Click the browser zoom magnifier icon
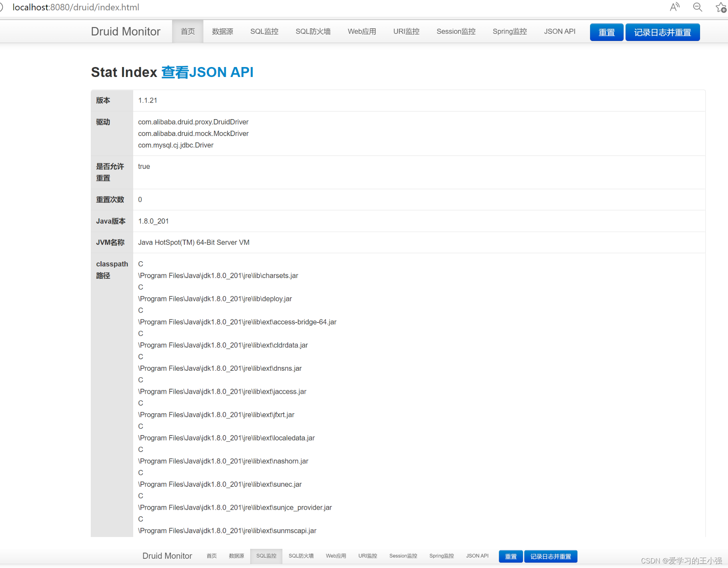The width and height of the screenshot is (728, 568). (x=698, y=7)
